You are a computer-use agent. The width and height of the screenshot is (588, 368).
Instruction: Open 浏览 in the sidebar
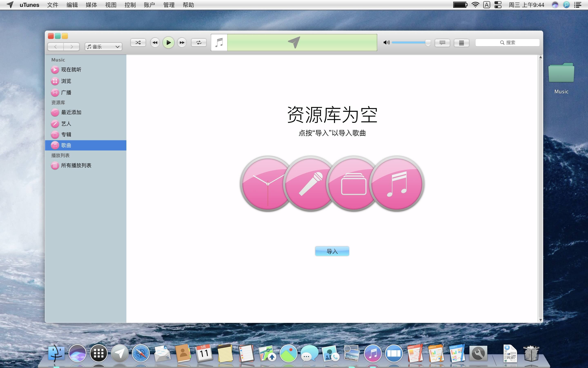click(x=86, y=81)
